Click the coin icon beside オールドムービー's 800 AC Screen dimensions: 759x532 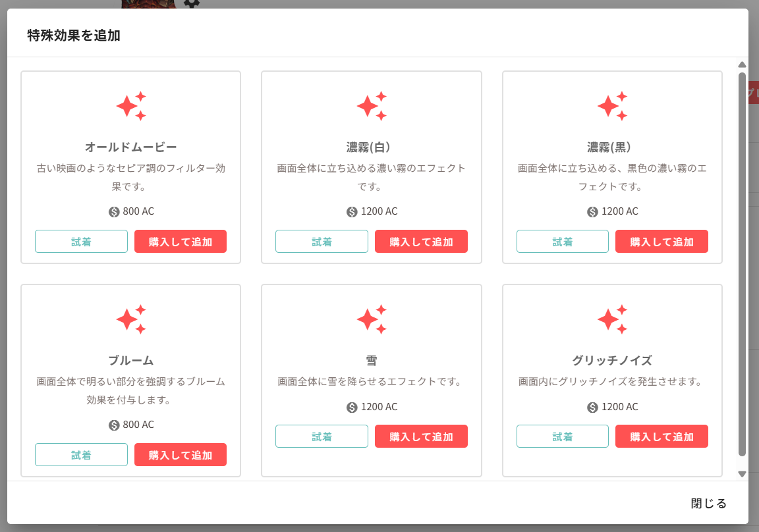pos(114,212)
